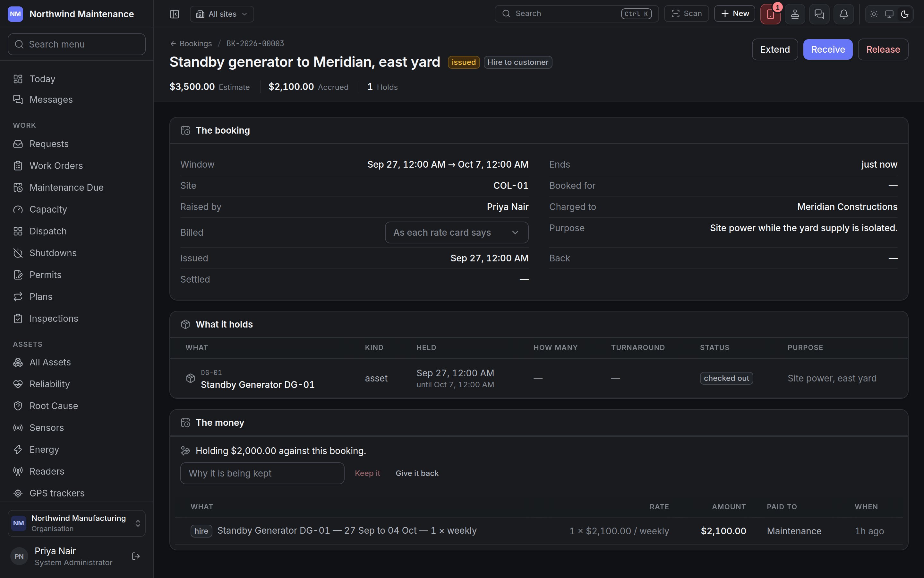Click the Inspections clipboard icon

point(18,319)
